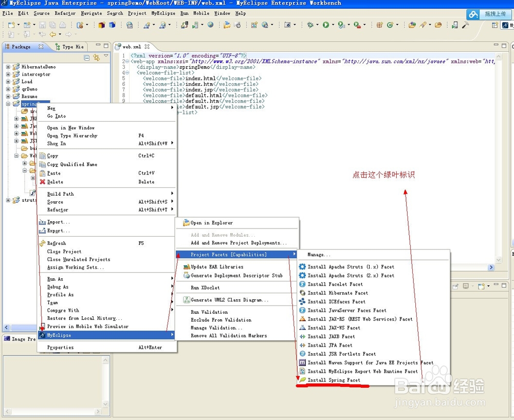The height and width of the screenshot is (420, 514).
Task: Click the Update EAR Libraries icon
Action: click(186, 266)
